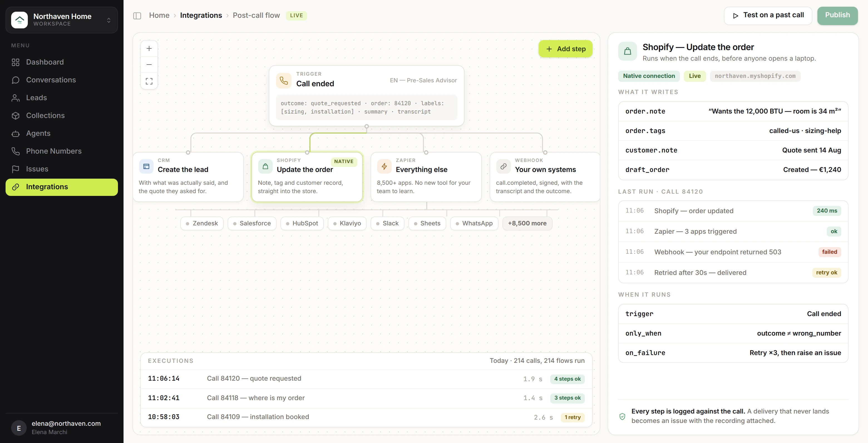Click the HubSpot app chip
Image resolution: width=868 pixels, height=443 pixels.
(x=302, y=223)
